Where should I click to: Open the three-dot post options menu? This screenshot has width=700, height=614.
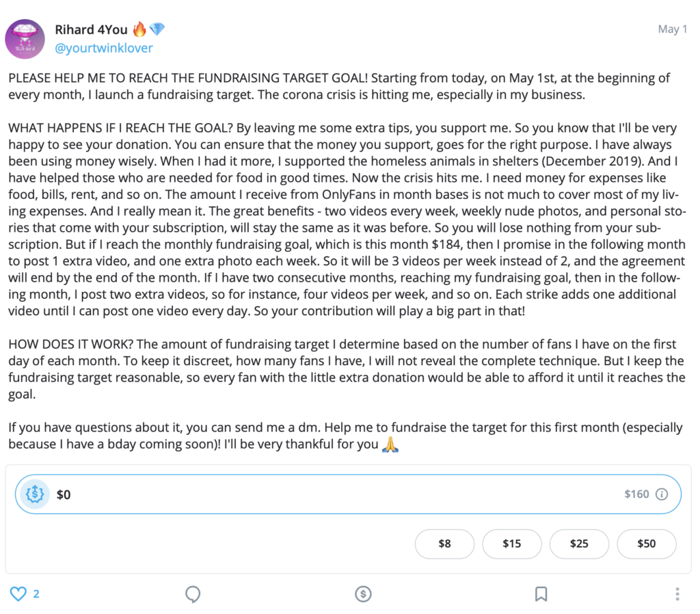677,594
